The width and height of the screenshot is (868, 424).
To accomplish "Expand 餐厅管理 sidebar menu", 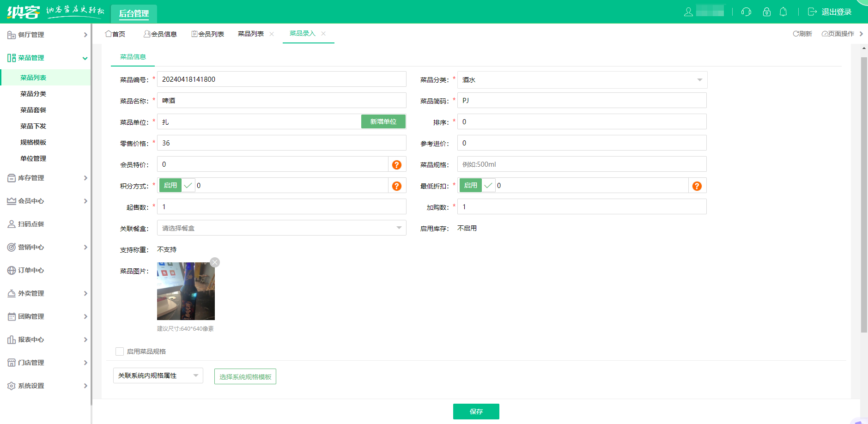I will 45,35.
